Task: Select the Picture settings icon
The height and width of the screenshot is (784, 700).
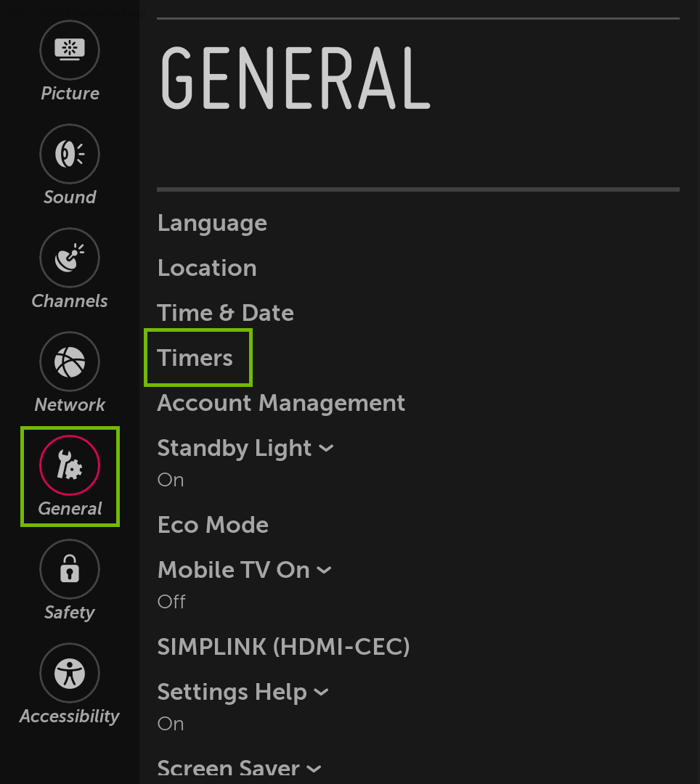Action: (x=70, y=50)
